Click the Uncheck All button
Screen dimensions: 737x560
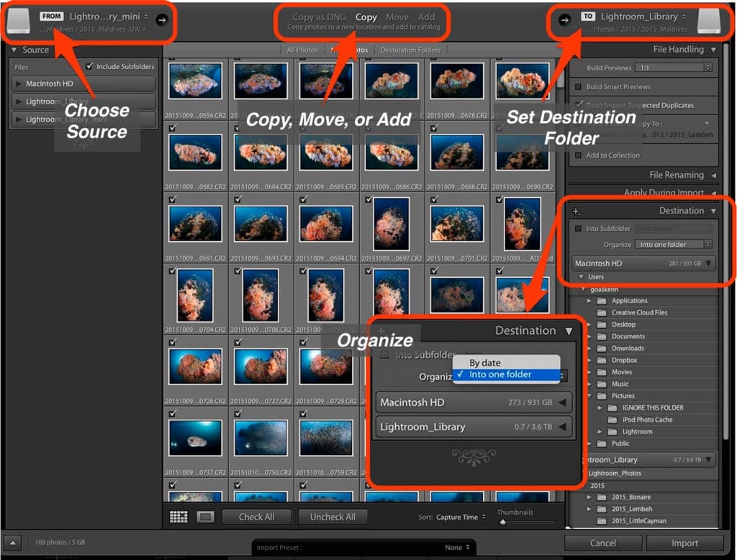[x=333, y=517]
